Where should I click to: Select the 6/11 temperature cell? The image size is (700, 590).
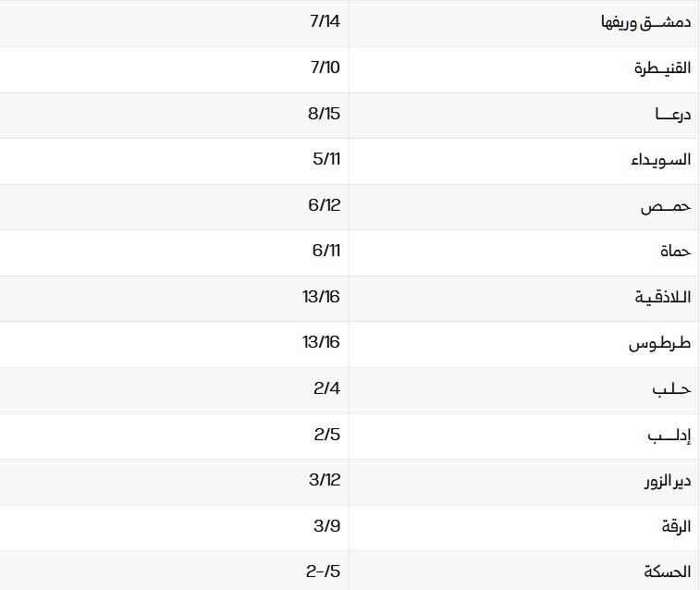pyautogui.click(x=326, y=251)
